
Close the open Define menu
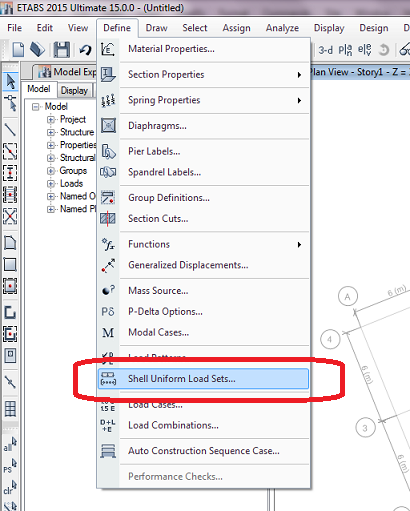(117, 28)
